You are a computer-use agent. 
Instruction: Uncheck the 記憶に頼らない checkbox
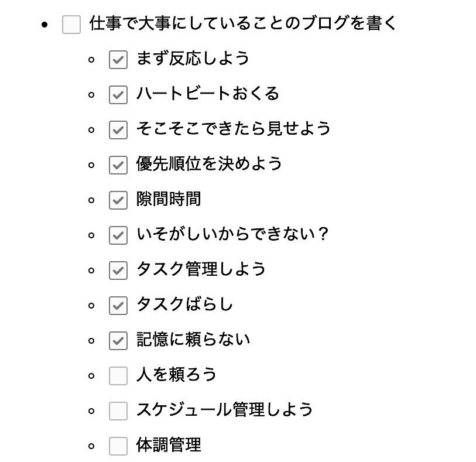118,340
